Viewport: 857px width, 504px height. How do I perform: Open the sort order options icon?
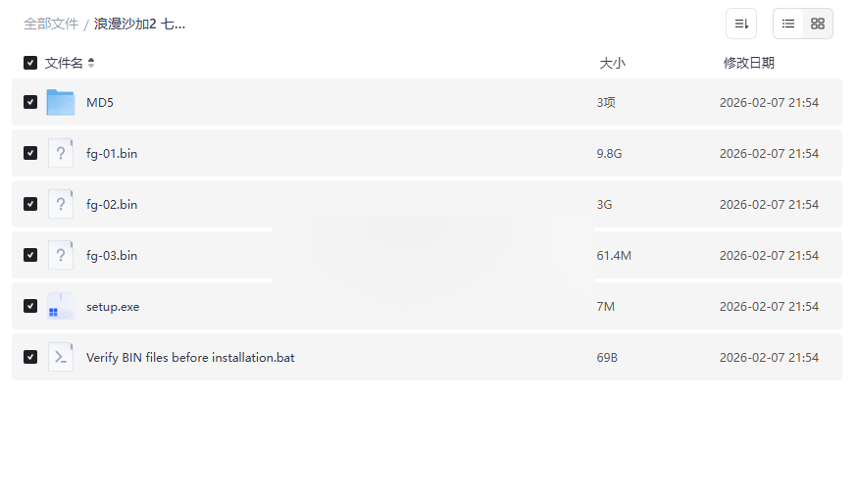click(x=741, y=24)
